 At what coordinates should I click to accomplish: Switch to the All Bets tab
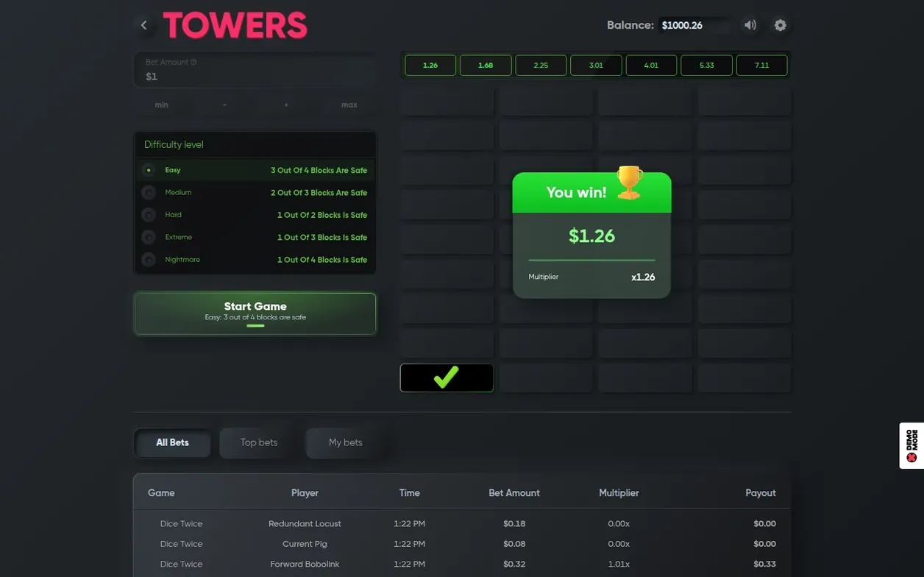tap(172, 442)
